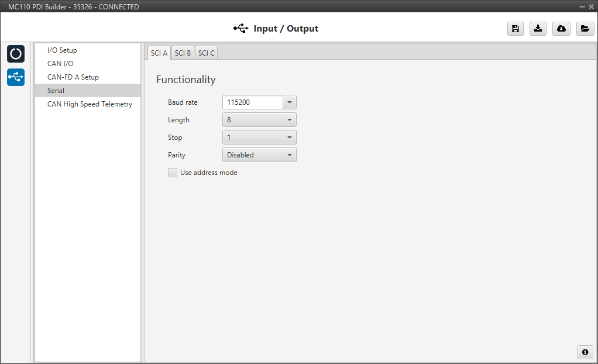
Task: Click the cloud download icon
Action: tap(561, 29)
